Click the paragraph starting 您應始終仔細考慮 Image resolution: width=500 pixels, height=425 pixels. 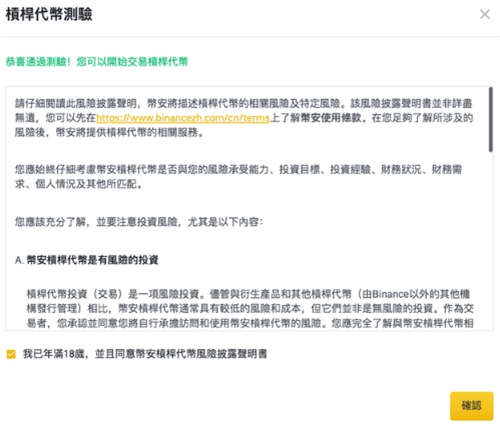[238, 177]
